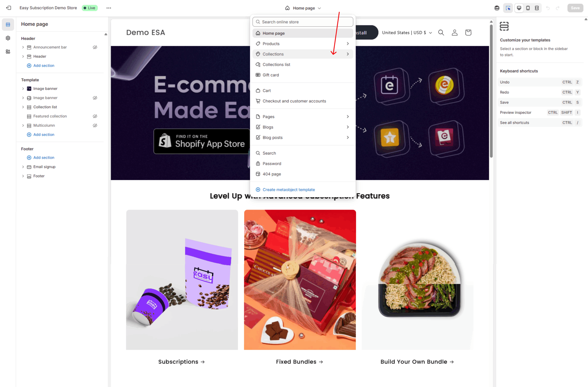Viewport: 588px width, 387px height.
Task: Open the store's cart icon
Action: [468, 32]
